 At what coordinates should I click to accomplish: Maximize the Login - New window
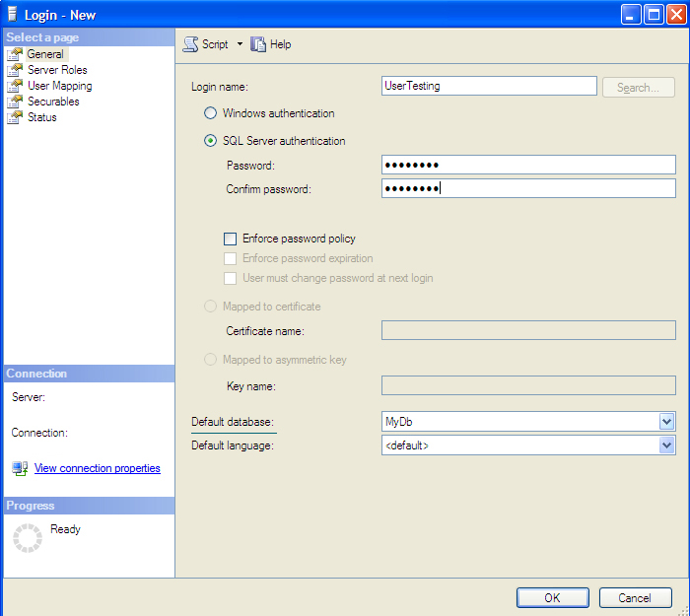point(654,15)
